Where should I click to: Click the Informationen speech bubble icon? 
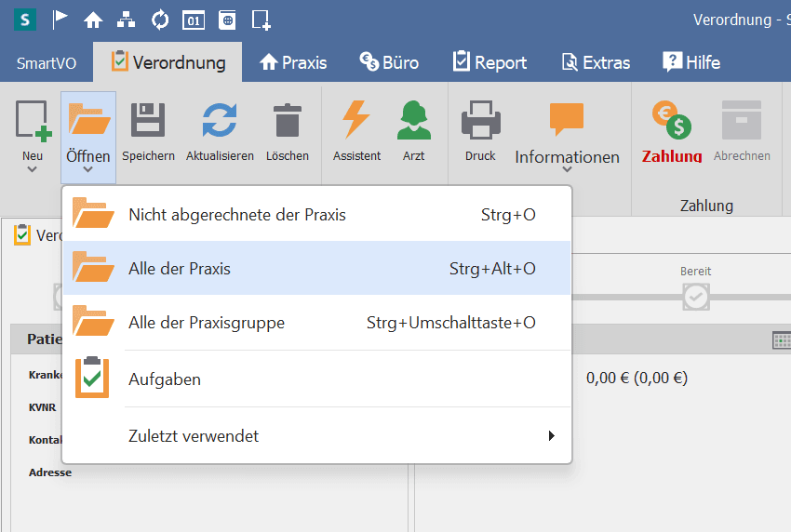pos(567,119)
